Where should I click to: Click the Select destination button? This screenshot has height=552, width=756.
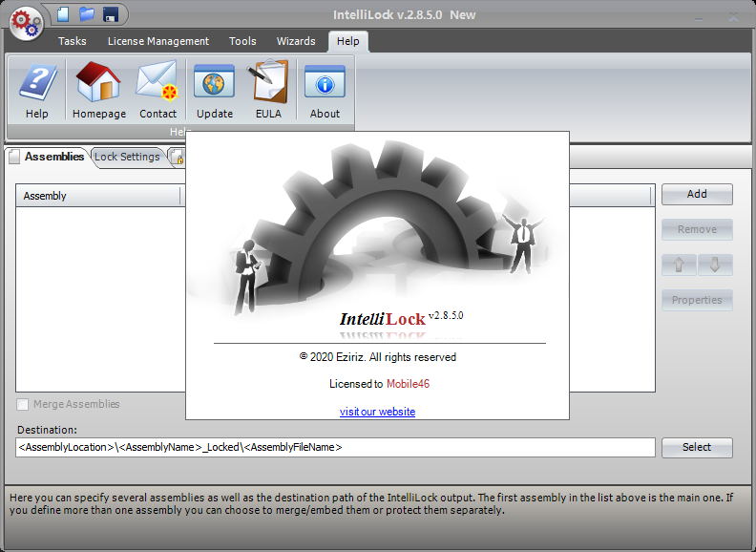tap(697, 447)
